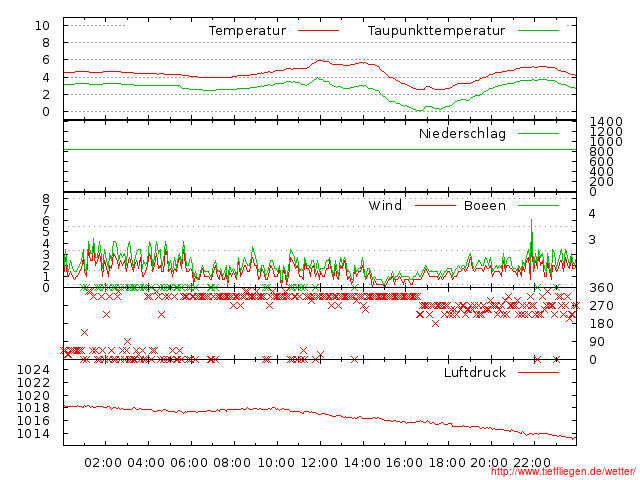Viewport: 640px width, 480px height.
Task: Click the 1400 precipitation axis value
Action: (x=606, y=122)
